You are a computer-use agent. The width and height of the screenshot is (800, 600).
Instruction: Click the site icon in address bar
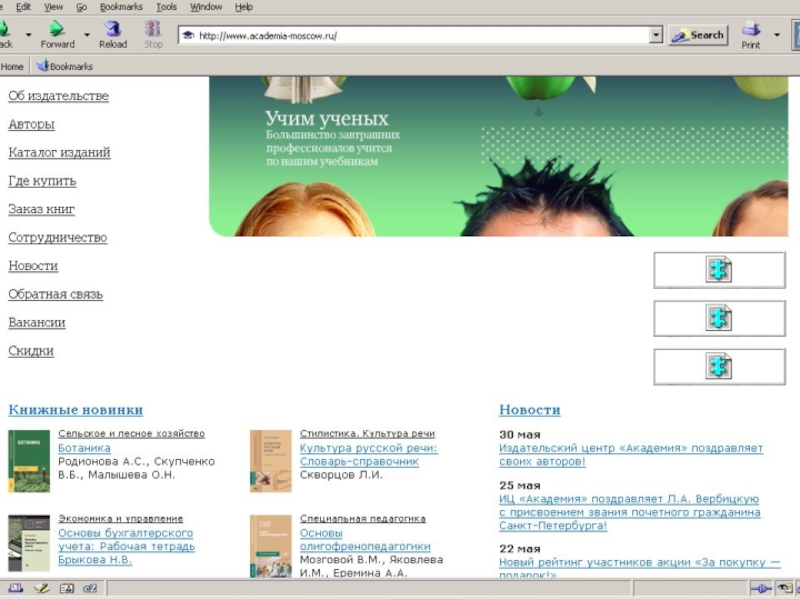[x=188, y=35]
